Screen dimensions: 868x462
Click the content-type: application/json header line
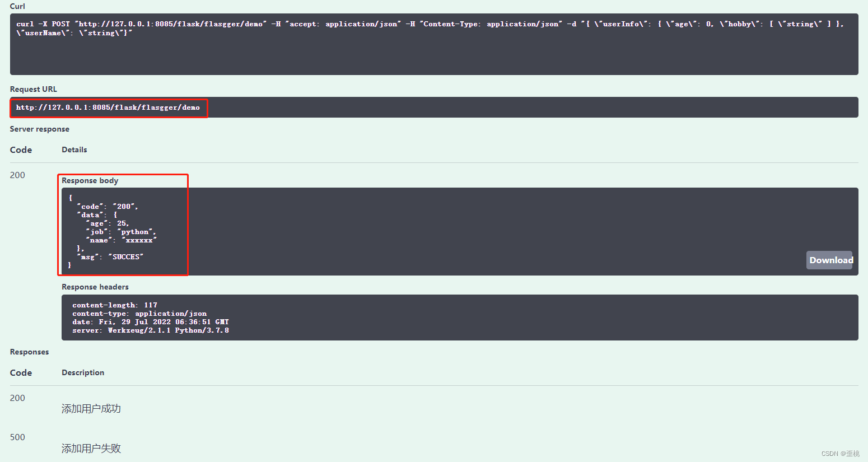point(139,314)
